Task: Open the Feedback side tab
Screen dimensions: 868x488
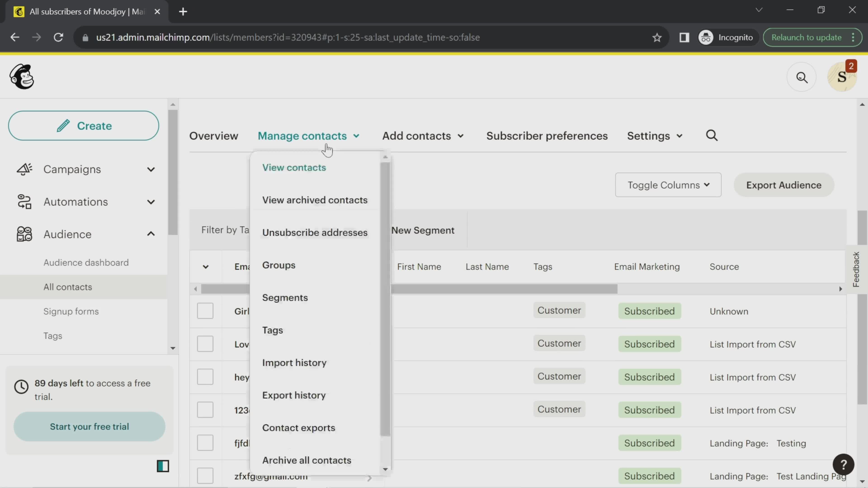Action: tap(856, 269)
